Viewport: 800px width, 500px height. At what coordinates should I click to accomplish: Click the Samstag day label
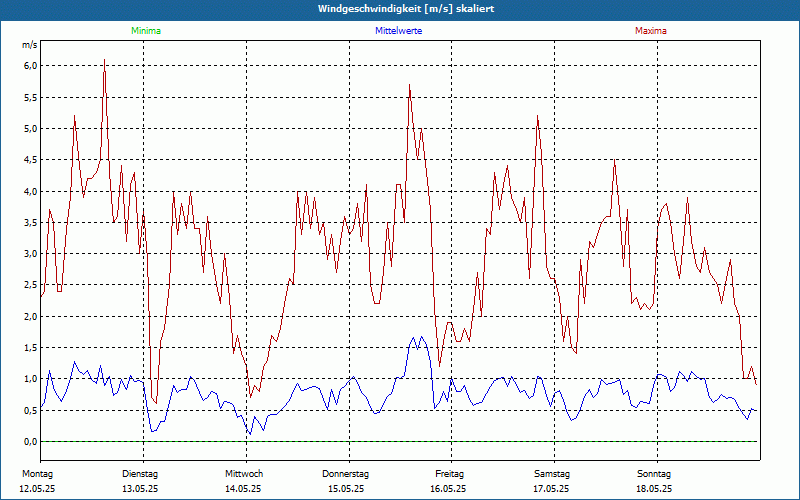[x=552, y=474]
